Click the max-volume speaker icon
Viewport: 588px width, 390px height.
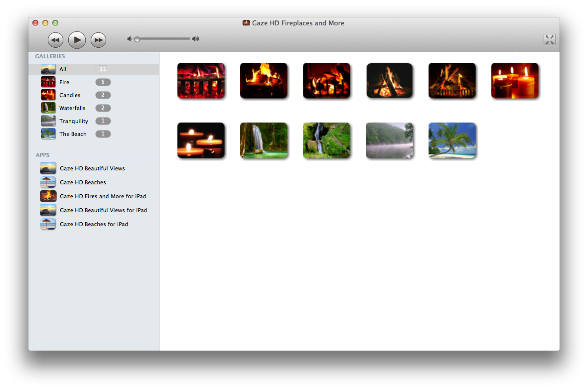click(195, 39)
